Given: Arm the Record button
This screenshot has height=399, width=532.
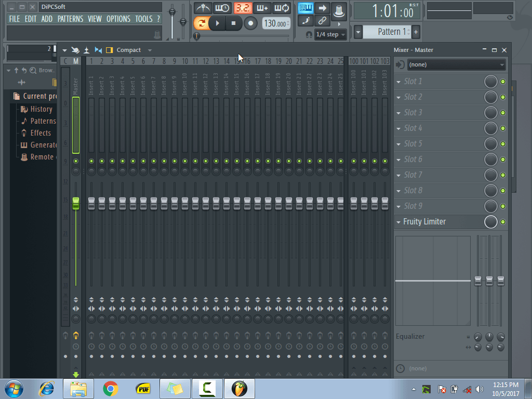Looking at the screenshot, I should coord(250,23).
